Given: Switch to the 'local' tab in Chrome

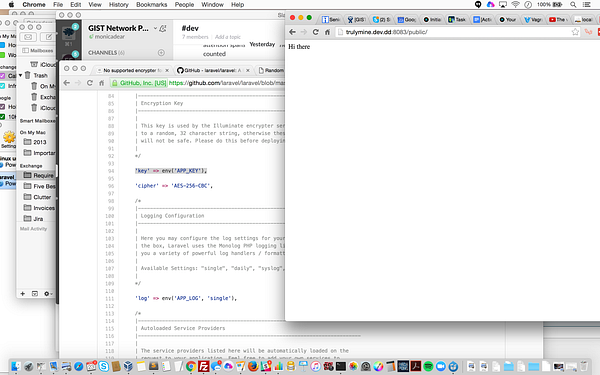Looking at the screenshot, I should click(584, 20).
